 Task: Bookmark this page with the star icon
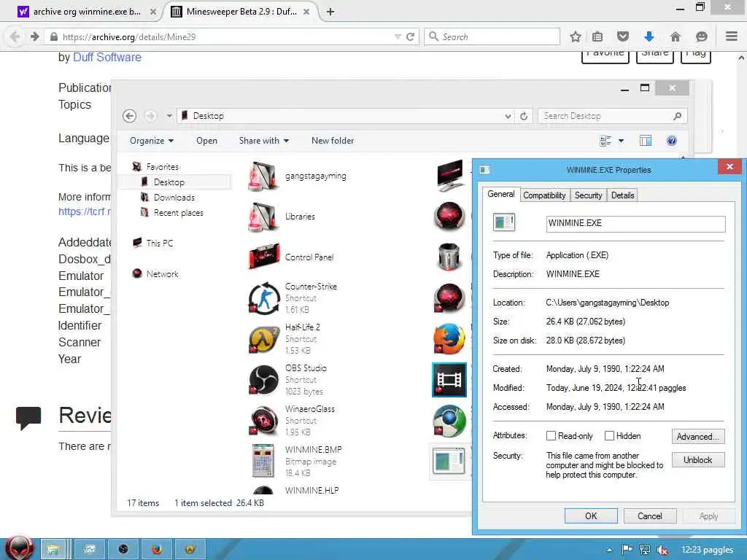point(576,36)
